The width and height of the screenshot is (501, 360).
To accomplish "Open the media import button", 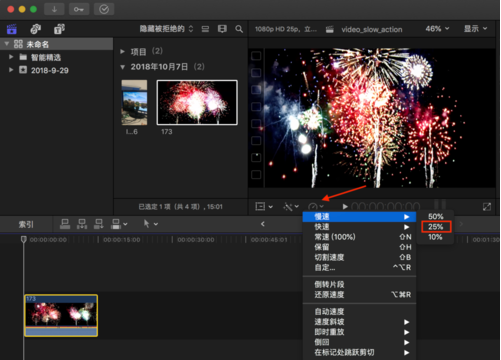I will tap(54, 9).
